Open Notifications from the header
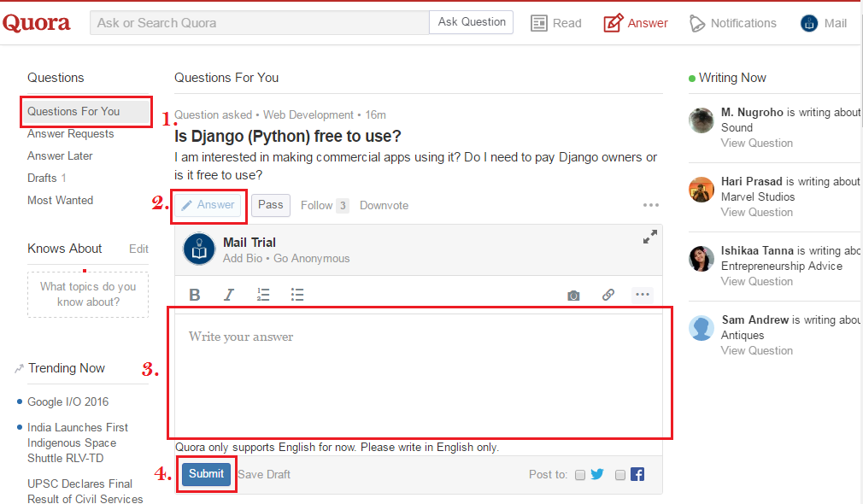This screenshot has width=863, height=504. [x=732, y=23]
